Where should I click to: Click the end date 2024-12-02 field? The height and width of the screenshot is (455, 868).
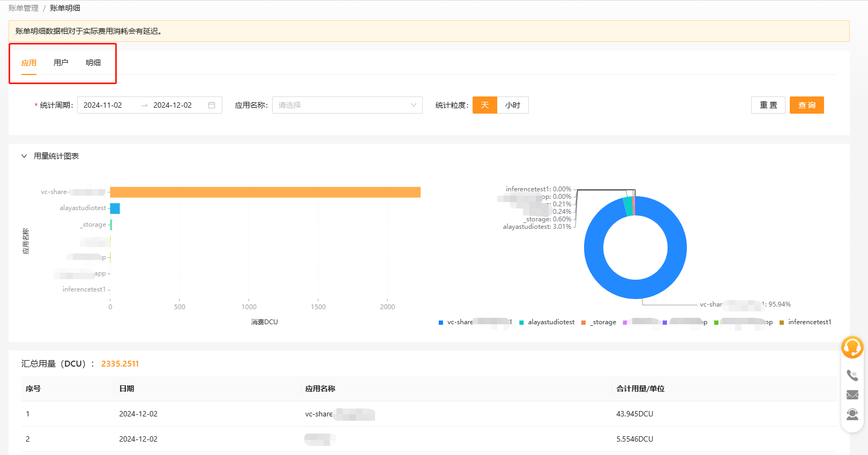click(173, 105)
